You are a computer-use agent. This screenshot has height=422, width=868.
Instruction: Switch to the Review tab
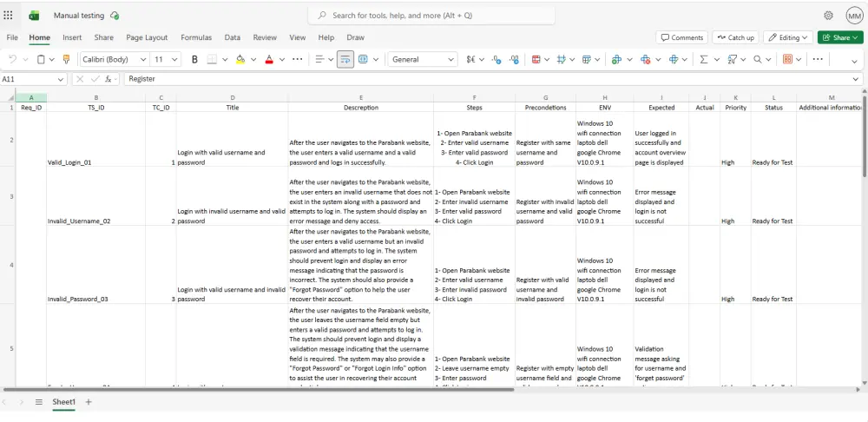coord(265,37)
